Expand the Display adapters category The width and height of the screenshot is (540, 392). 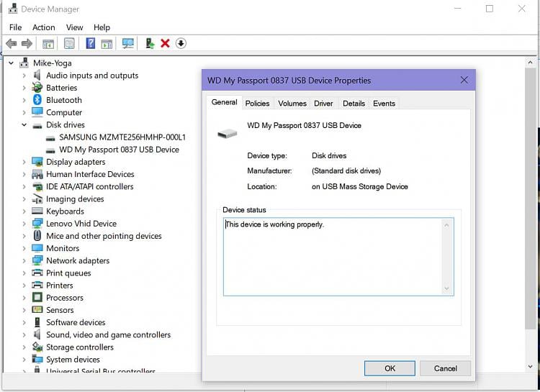point(24,162)
